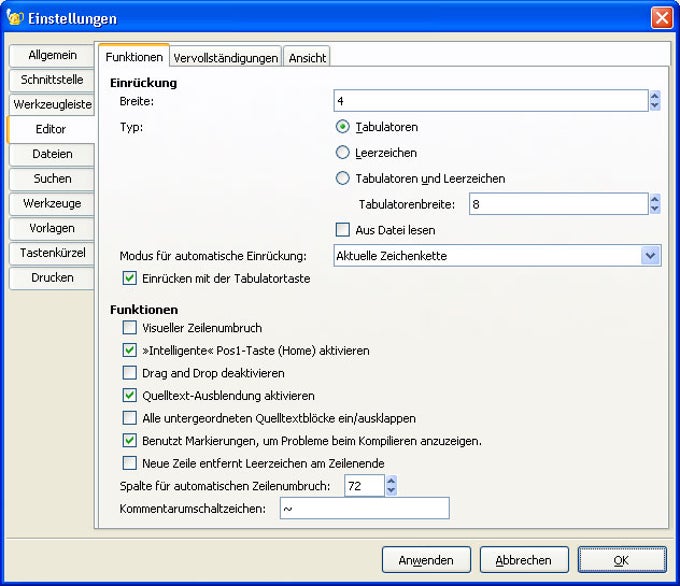Decrease Breite with down arrow
The height and width of the screenshot is (586, 680).
point(655,106)
